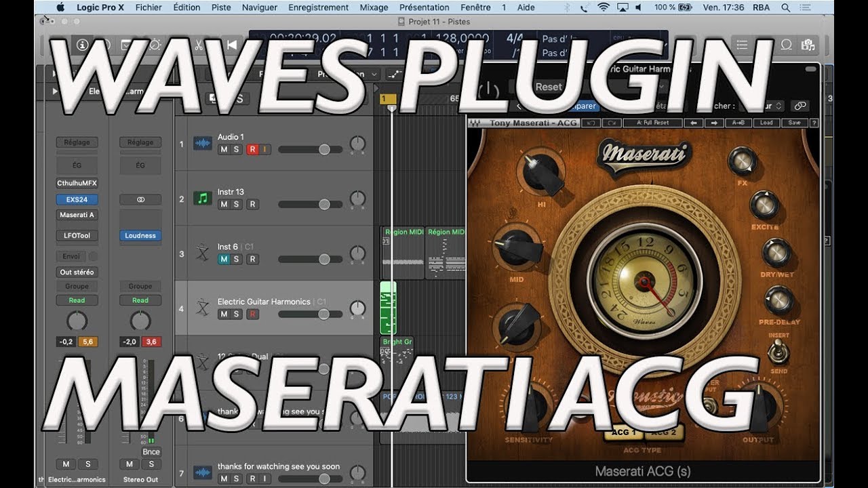
Task: Click the Save button in the Waves plugin
Action: [x=794, y=123]
